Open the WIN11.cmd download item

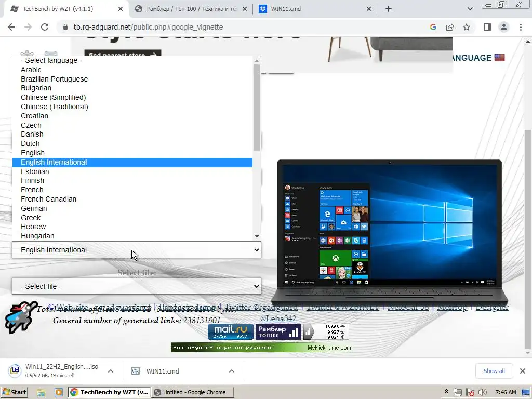155,371
